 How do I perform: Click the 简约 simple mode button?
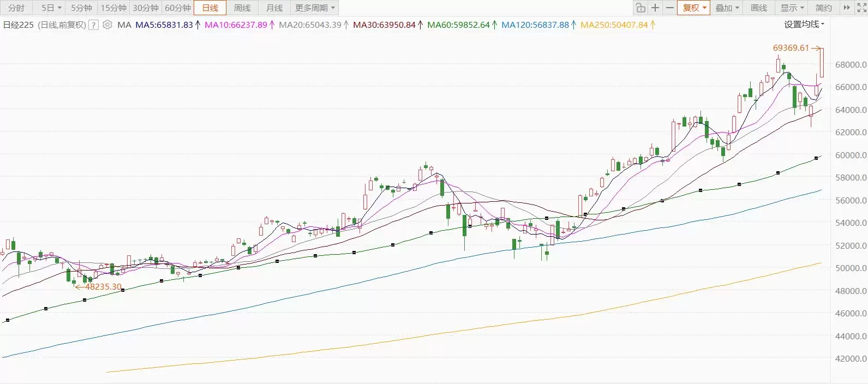823,8
